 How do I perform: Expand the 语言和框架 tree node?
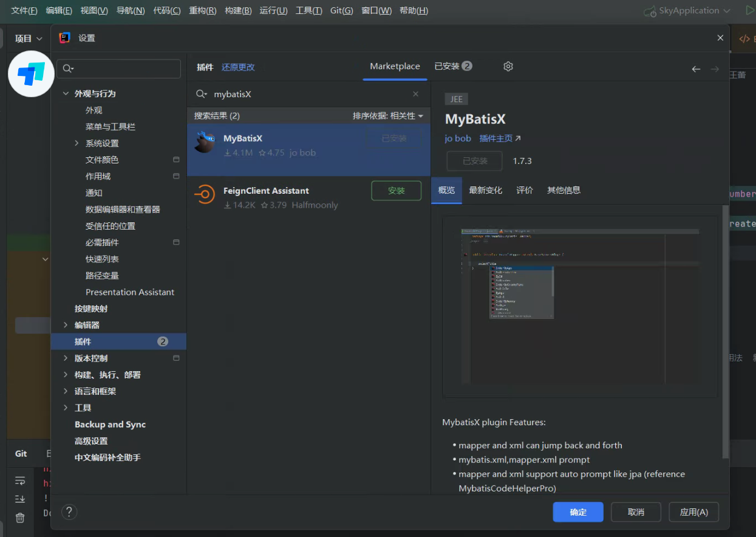click(x=66, y=391)
